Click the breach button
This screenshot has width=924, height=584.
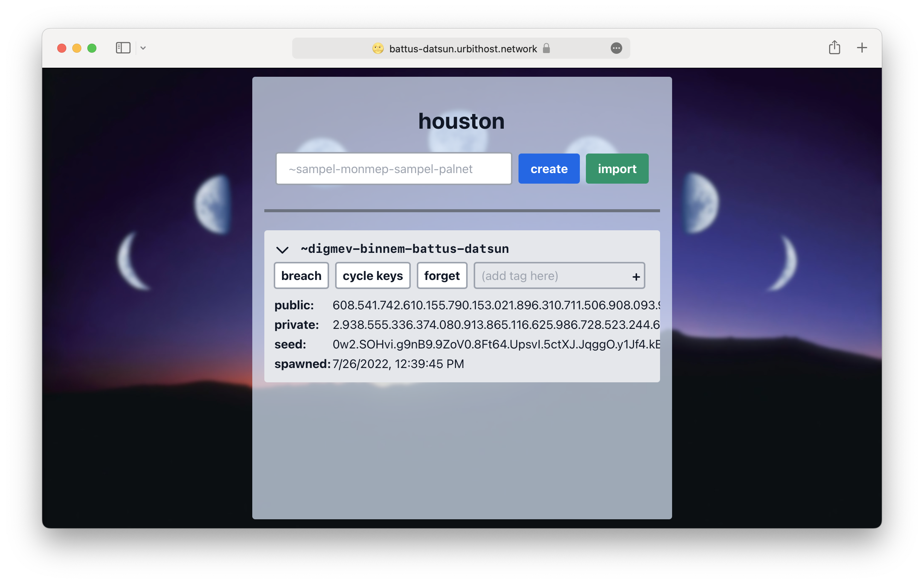coord(301,276)
